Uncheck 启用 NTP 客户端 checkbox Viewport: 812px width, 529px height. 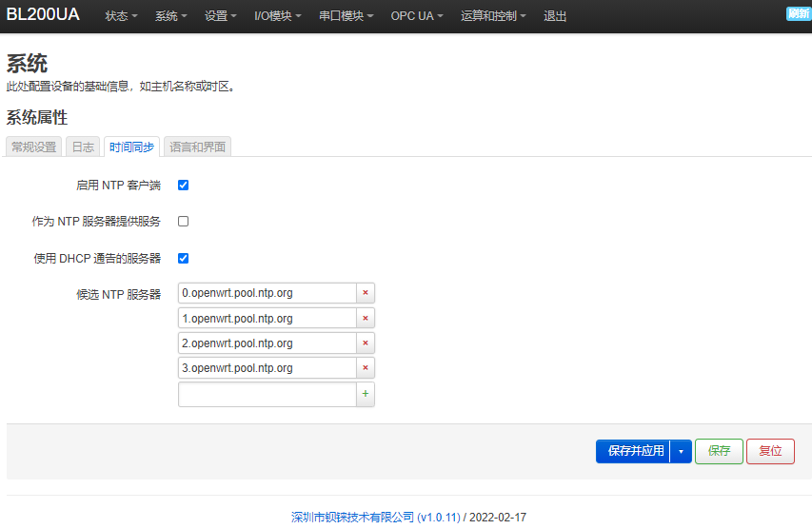[184, 185]
